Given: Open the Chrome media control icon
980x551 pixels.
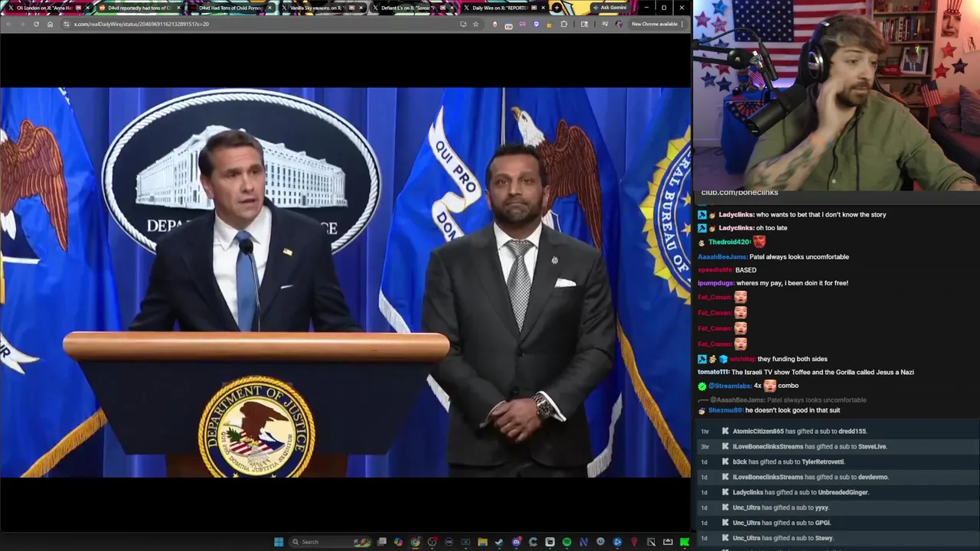Looking at the screenshot, I should click(x=605, y=24).
